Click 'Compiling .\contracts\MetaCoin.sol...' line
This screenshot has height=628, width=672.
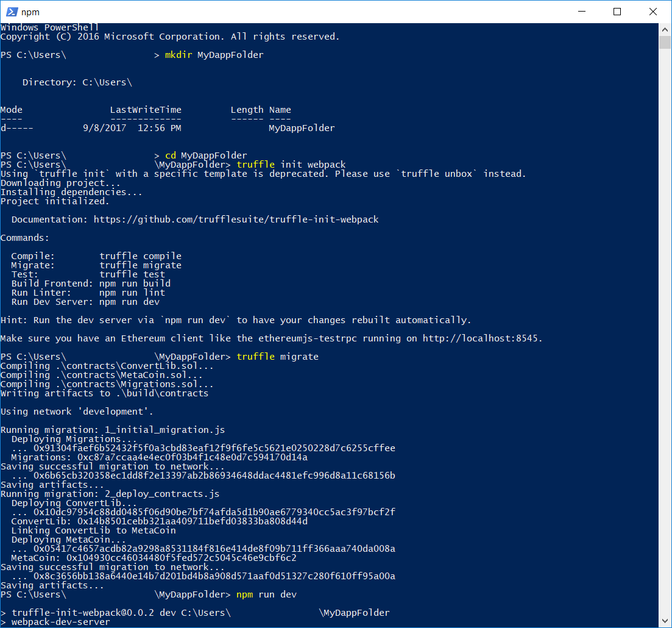click(101, 375)
